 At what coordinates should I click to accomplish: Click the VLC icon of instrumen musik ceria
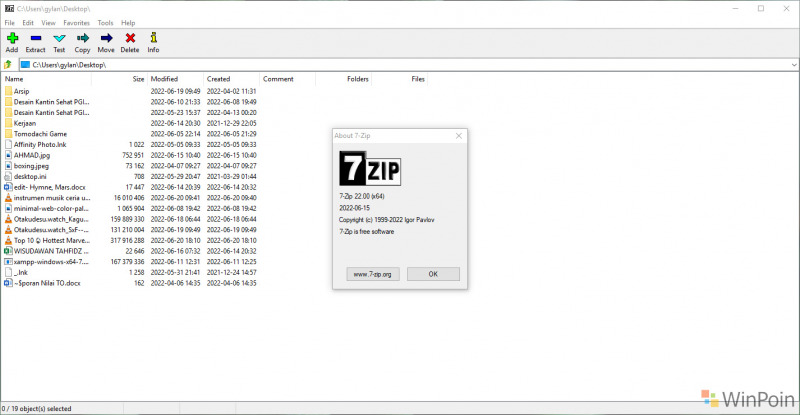click(8, 198)
